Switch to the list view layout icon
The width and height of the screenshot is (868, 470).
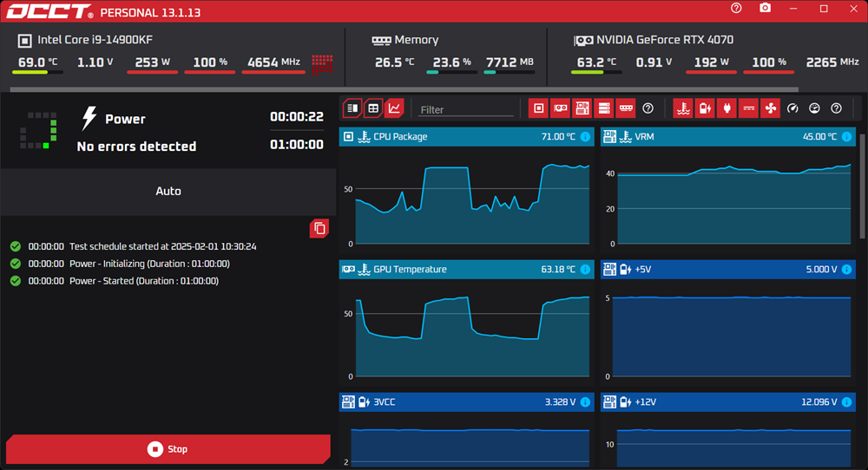click(x=352, y=108)
